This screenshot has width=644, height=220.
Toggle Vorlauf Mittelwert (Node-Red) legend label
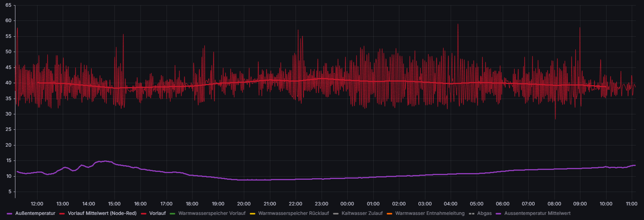tap(102, 213)
